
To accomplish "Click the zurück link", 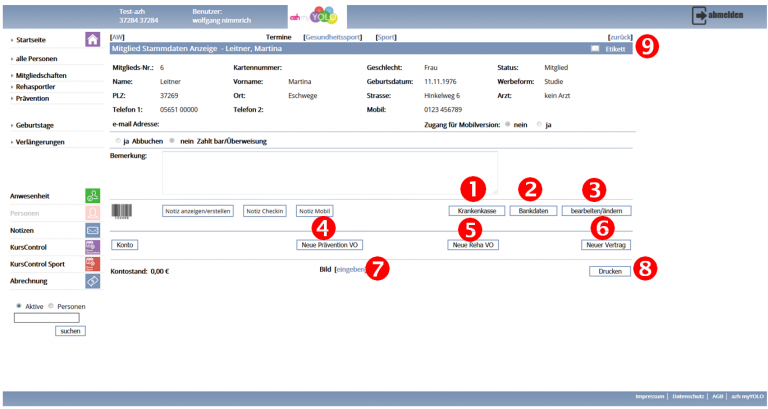I will click(619, 35).
